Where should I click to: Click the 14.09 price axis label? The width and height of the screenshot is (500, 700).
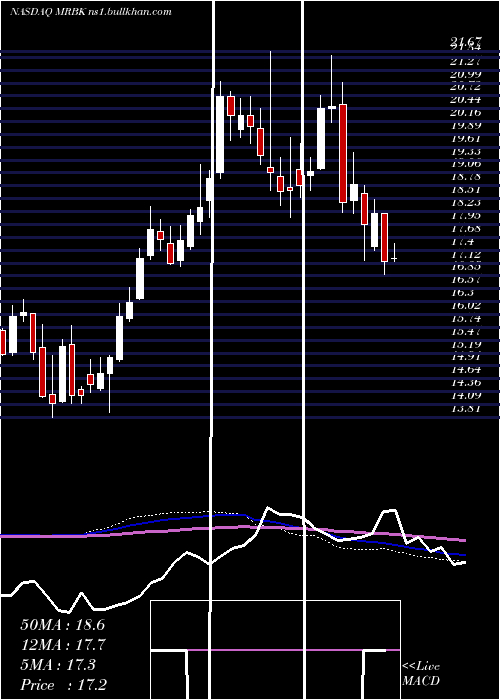(466, 396)
